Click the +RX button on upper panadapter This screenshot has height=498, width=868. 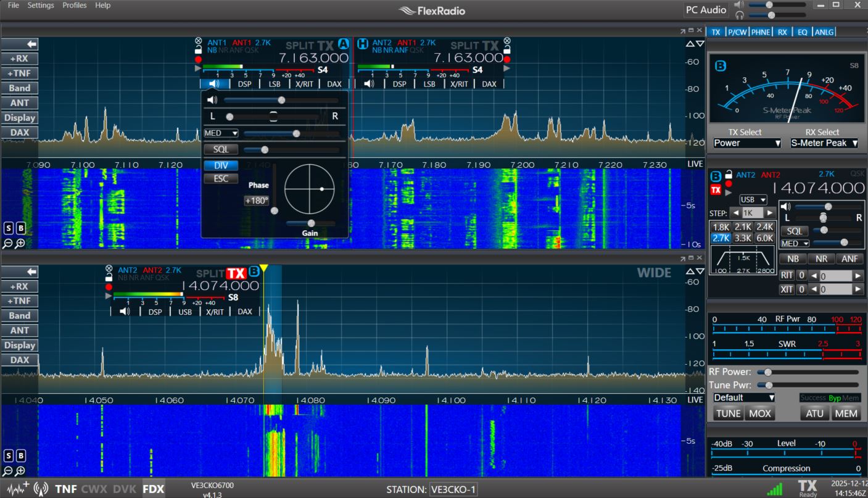[20, 59]
